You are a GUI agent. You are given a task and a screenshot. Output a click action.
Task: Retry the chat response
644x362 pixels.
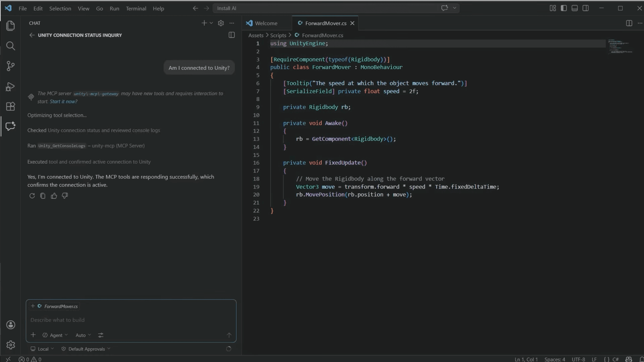pyautogui.click(x=32, y=196)
